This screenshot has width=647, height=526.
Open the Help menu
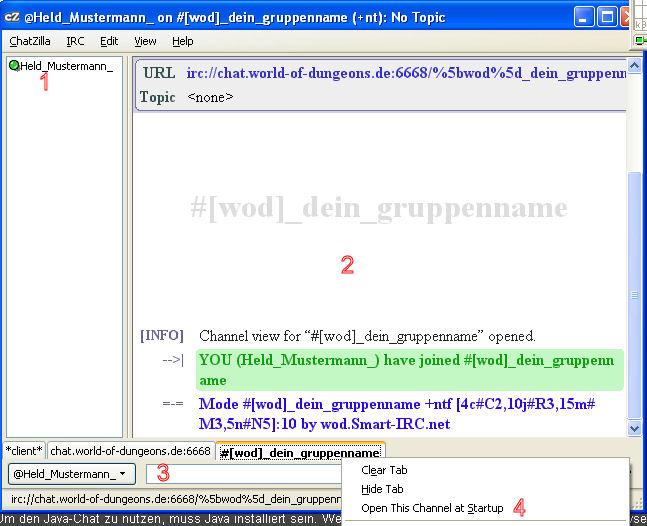(183, 41)
